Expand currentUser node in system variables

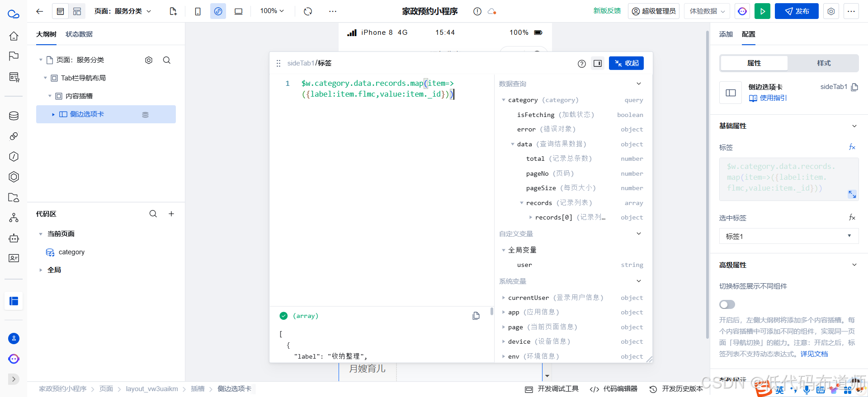tap(504, 298)
